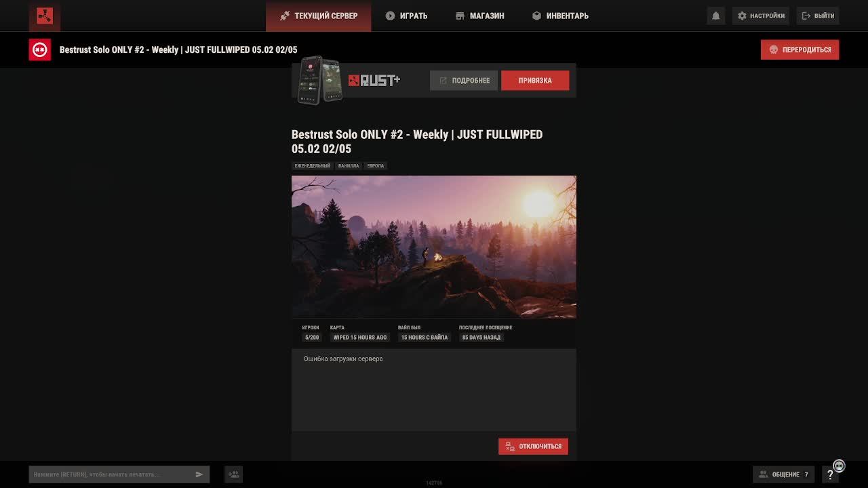Open the Общение chat panel

pyautogui.click(x=783, y=474)
